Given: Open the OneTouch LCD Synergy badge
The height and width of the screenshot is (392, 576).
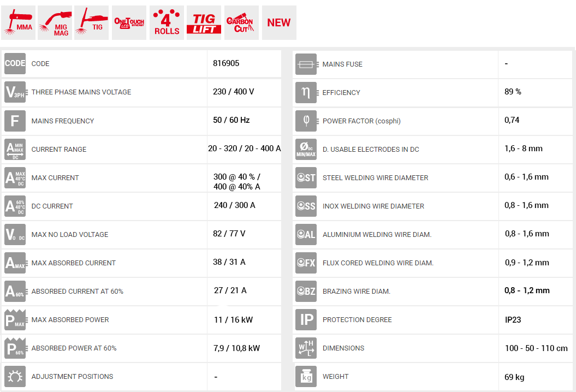Looking at the screenshot, I should pyautogui.click(x=129, y=23).
